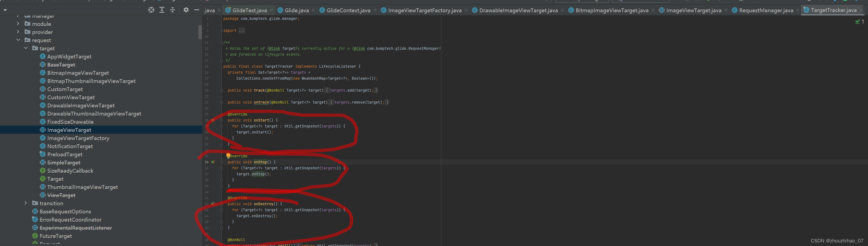Viewport: 868px width, 246px height.
Task: Click the onDestroy implements gutter icon
Action: click(x=213, y=204)
